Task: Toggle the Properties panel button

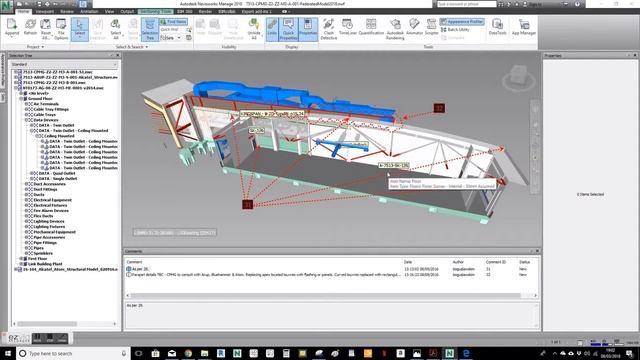Action: coord(308,29)
